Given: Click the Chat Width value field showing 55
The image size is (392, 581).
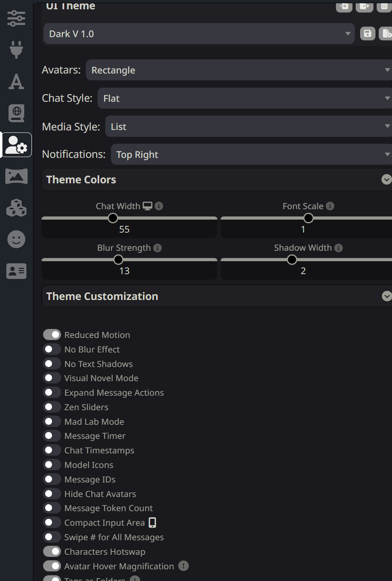Looking at the screenshot, I should pyautogui.click(x=129, y=229).
